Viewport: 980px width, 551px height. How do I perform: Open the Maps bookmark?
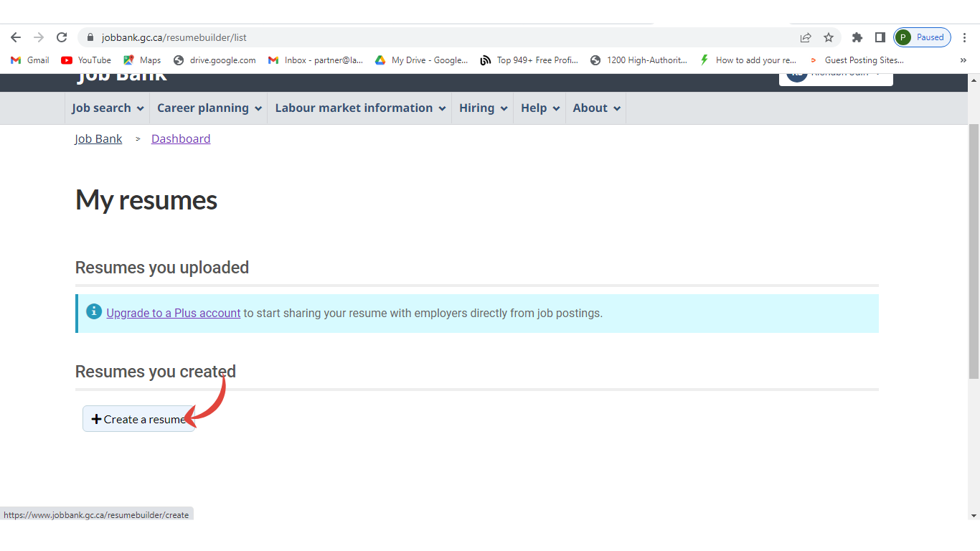click(142, 60)
